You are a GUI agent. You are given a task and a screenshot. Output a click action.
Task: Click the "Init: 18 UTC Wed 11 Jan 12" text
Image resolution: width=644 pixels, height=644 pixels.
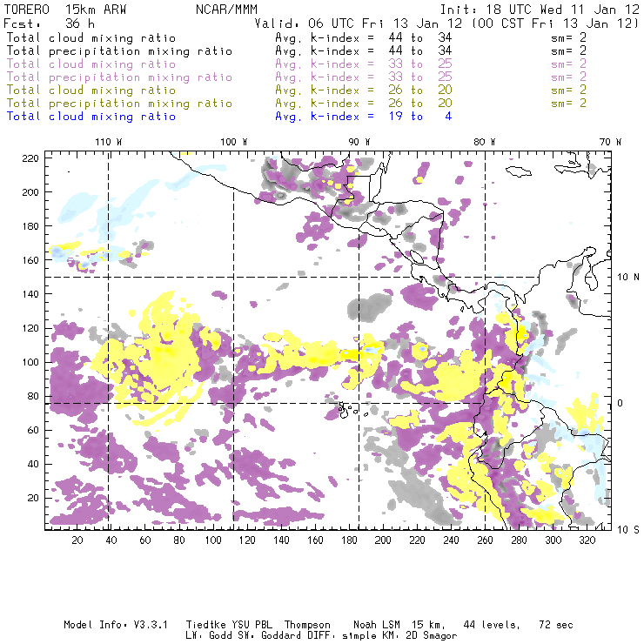[x=540, y=10]
